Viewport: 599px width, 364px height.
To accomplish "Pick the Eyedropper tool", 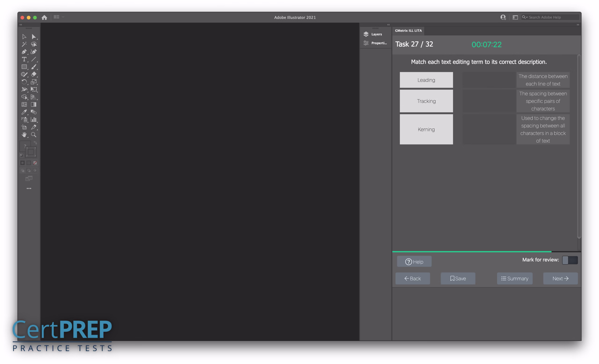I will [24, 112].
